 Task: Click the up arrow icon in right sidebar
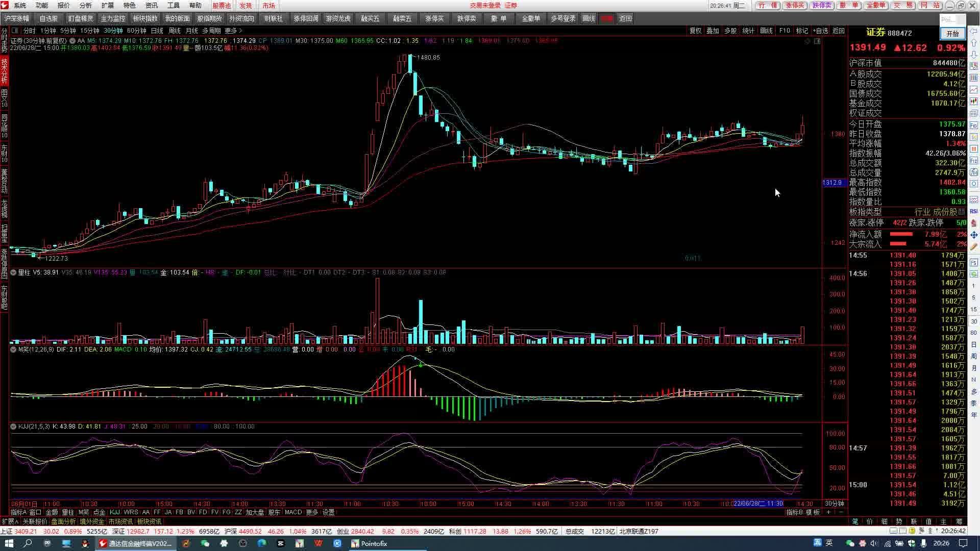pyautogui.click(x=974, y=42)
